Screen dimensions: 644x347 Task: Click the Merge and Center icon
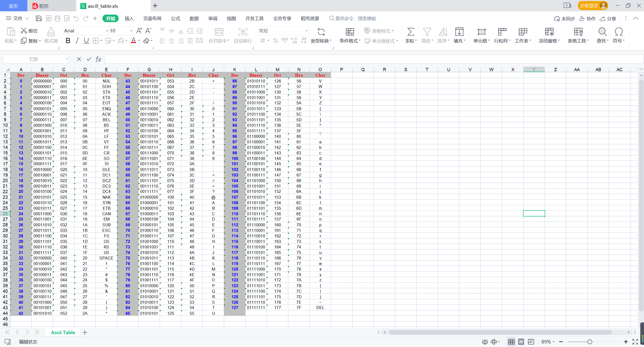[x=219, y=32]
